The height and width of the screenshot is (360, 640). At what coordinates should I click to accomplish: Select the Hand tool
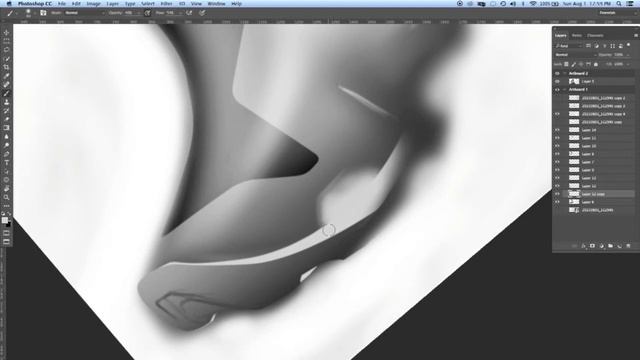pos(6,189)
